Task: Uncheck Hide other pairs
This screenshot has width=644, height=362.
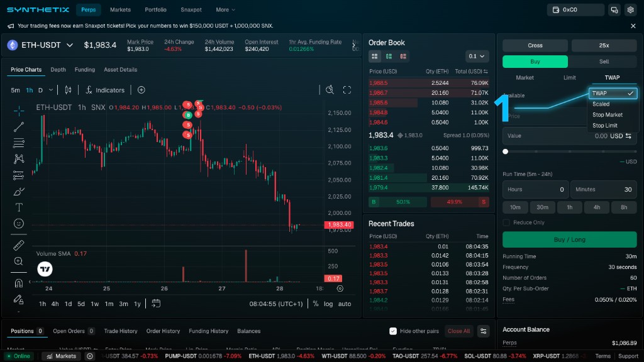Action: point(393,331)
